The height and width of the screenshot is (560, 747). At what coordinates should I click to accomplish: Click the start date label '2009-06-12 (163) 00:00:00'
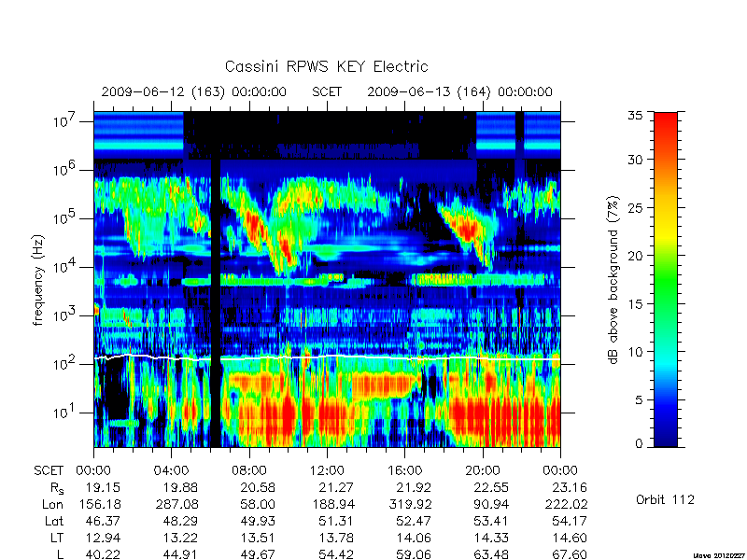194,91
